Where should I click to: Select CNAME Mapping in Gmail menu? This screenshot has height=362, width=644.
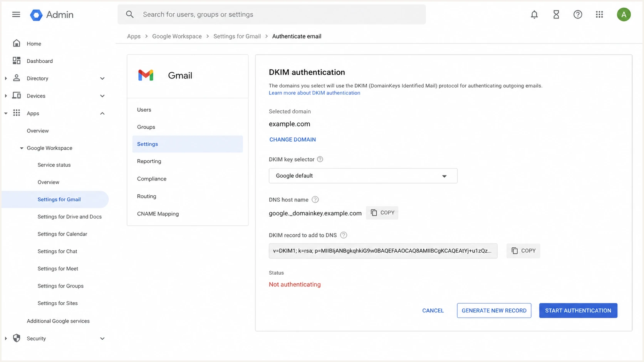(188, 214)
